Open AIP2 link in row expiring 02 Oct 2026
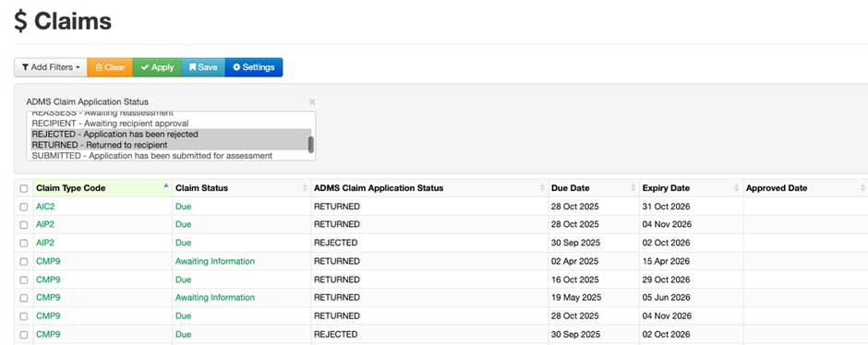Image resolution: width=868 pixels, height=345 pixels. coord(45,243)
